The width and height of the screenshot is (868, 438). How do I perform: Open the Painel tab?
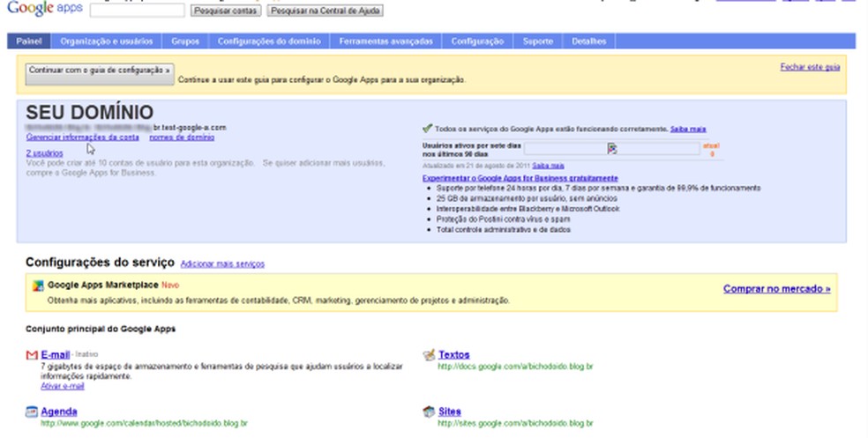coord(29,41)
